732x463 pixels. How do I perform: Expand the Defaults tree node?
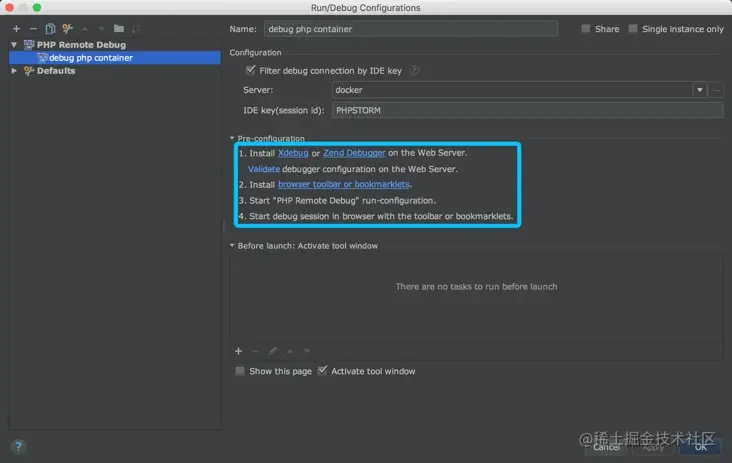click(14, 71)
